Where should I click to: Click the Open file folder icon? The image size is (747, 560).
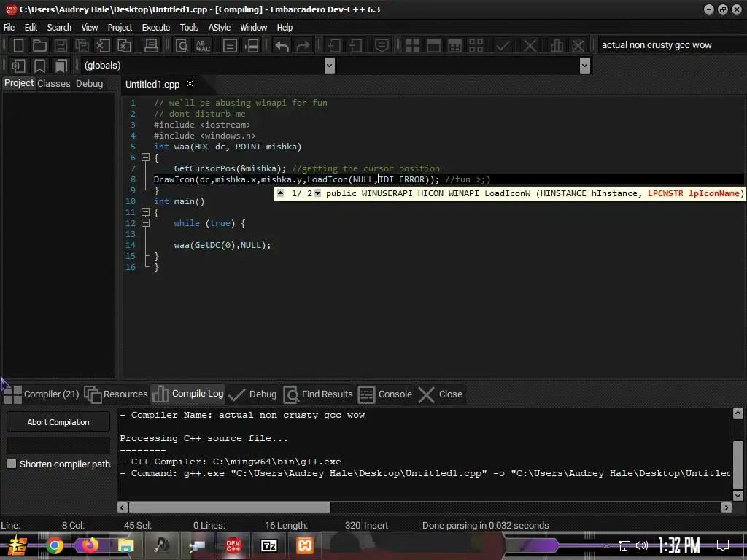click(39, 45)
